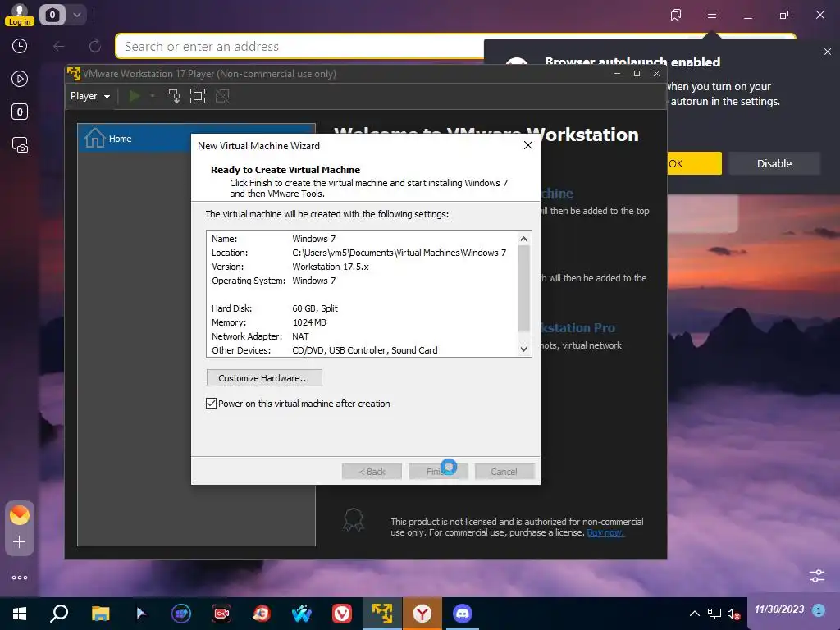Open Windows taskbar search
Viewport: 840px width, 630px height.
pyautogui.click(x=59, y=614)
